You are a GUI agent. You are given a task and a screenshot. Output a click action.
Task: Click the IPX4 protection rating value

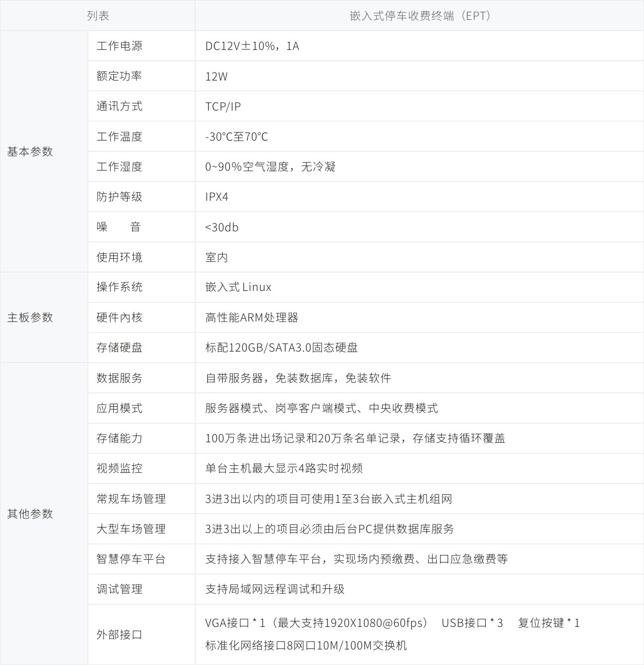point(216,197)
